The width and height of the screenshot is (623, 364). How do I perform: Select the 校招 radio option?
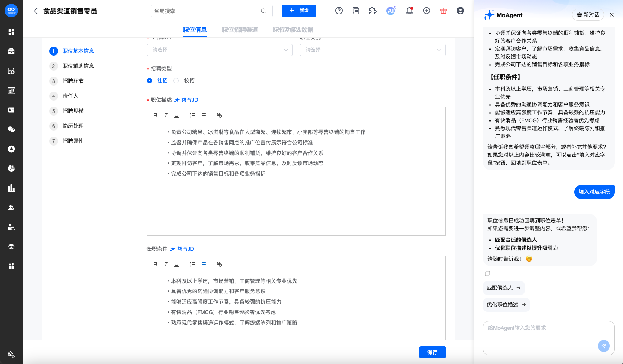[176, 81]
